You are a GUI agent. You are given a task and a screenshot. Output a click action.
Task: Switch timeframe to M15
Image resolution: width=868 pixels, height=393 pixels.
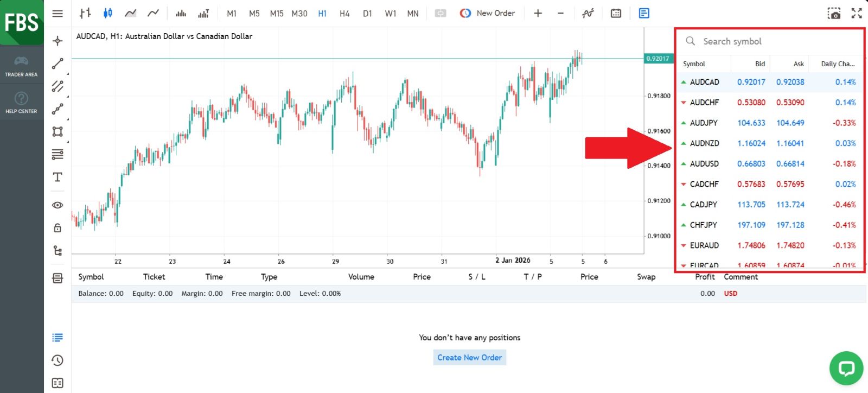point(277,14)
